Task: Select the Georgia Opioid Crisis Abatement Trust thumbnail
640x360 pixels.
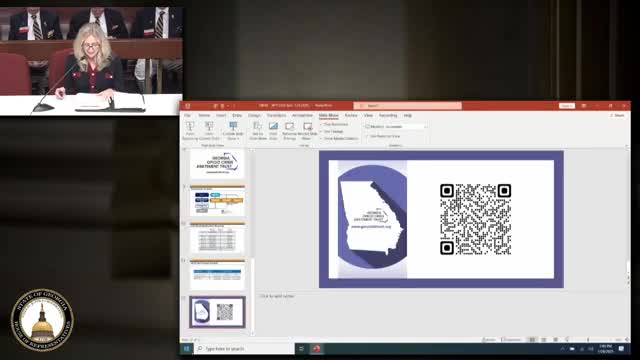Action: tap(217, 164)
